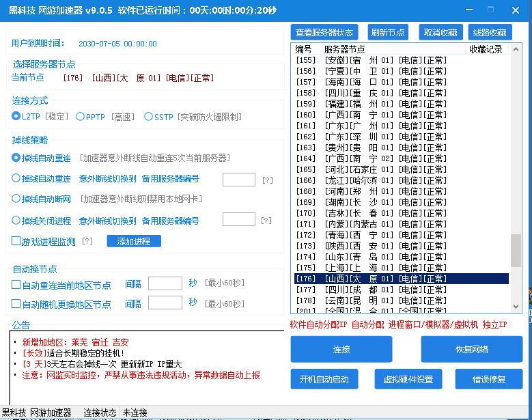Viewport: 532px width, 420px height.
Task: Select 掉线自动重连 switch to backup server option
Action: point(16,178)
